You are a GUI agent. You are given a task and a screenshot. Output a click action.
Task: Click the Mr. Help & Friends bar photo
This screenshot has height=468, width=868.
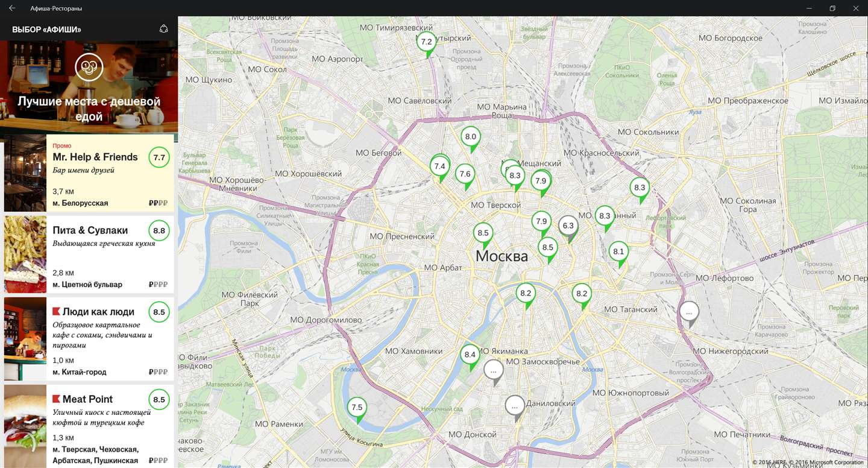tap(25, 173)
